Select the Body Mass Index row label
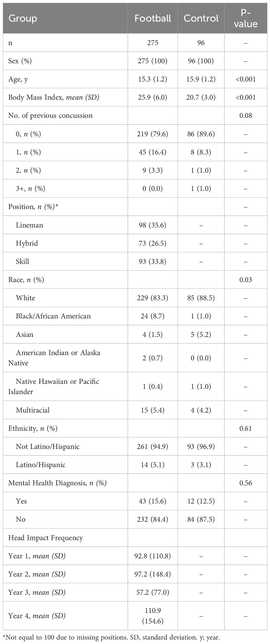 click(x=54, y=98)
